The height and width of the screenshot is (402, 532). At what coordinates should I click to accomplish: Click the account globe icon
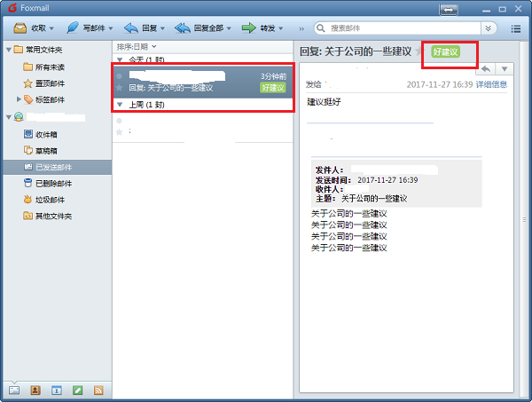pyautogui.click(x=19, y=117)
